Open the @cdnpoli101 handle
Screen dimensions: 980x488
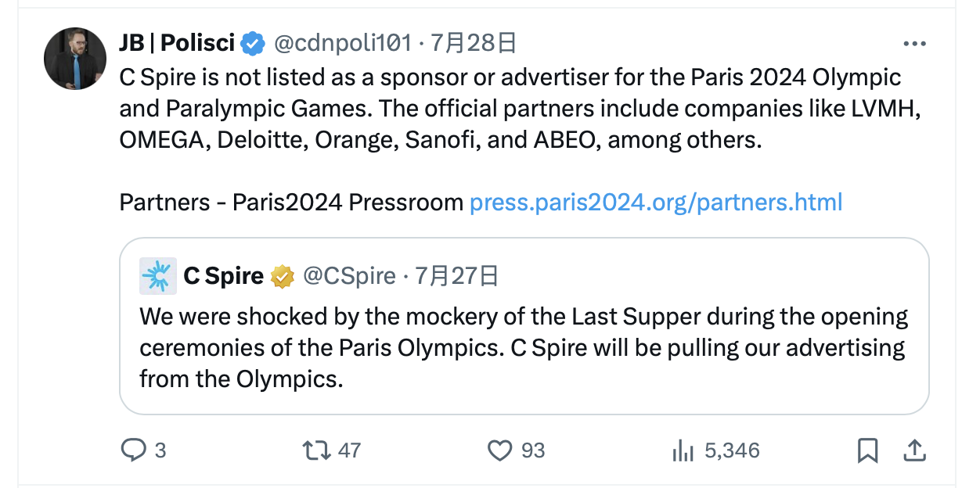pyautogui.click(x=341, y=43)
